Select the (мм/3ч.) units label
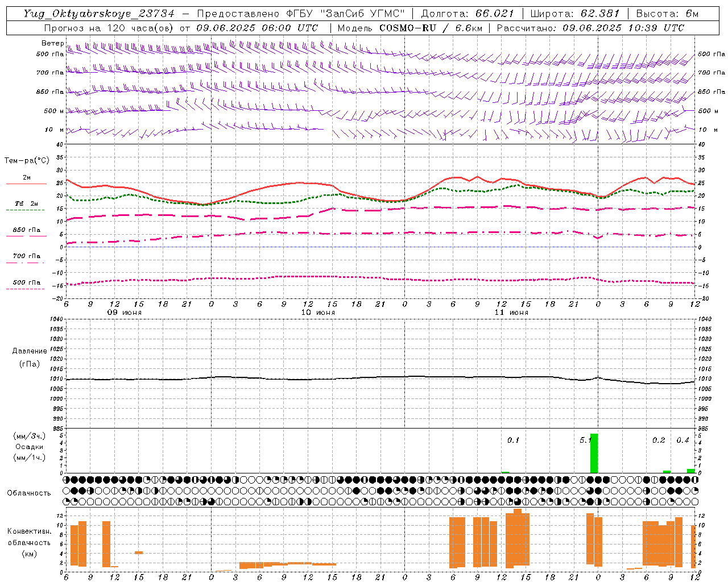728x582 pixels. pyautogui.click(x=29, y=436)
